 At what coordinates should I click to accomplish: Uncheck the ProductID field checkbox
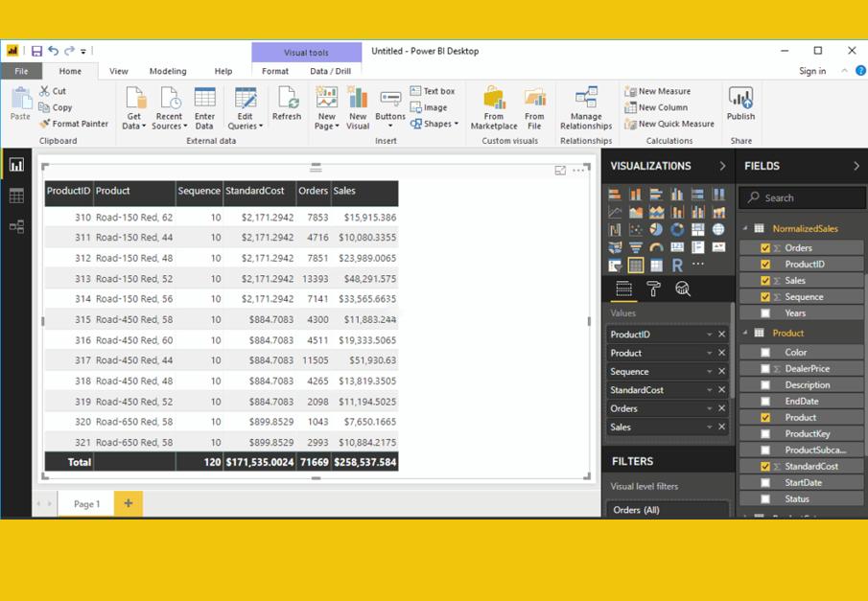point(765,264)
